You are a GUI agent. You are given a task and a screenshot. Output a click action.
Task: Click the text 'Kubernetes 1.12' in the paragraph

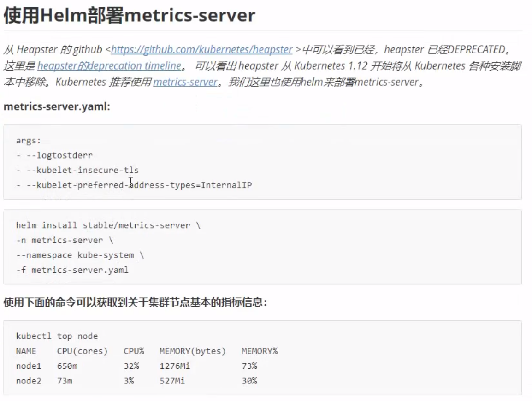(331, 65)
